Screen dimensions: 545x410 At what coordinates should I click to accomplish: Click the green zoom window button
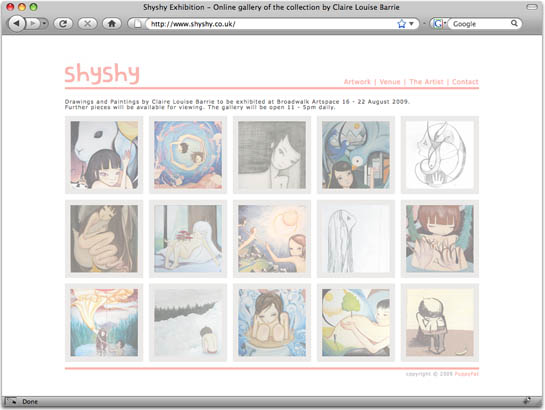pos(33,7)
